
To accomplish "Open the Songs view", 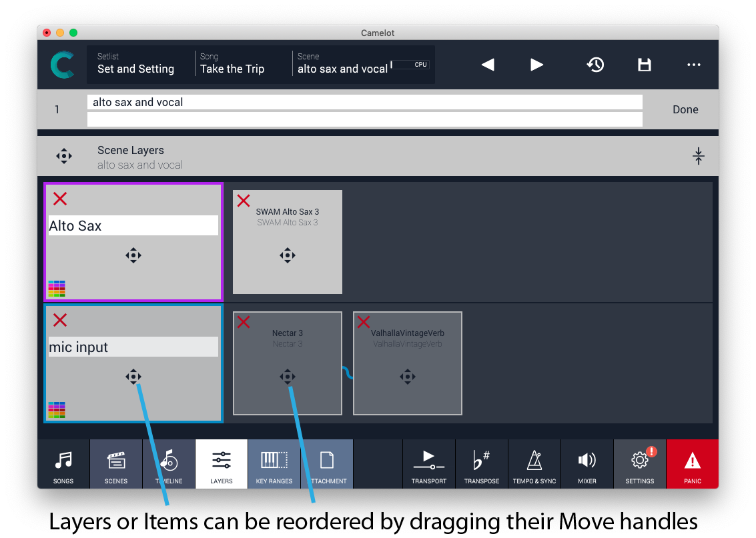I will [x=63, y=464].
